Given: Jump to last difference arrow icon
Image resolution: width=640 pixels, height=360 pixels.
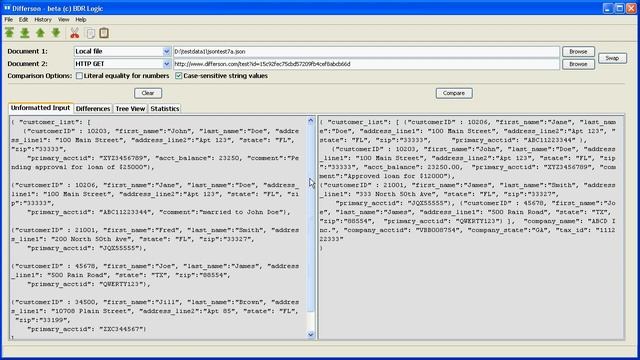Looking at the screenshot, I should pyautogui.click(x=24, y=33).
